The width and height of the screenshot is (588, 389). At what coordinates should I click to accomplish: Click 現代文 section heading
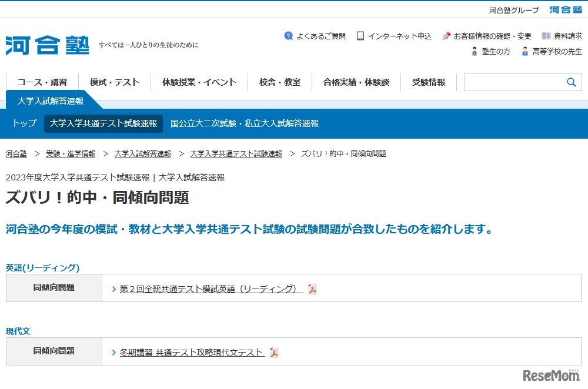pyautogui.click(x=18, y=331)
